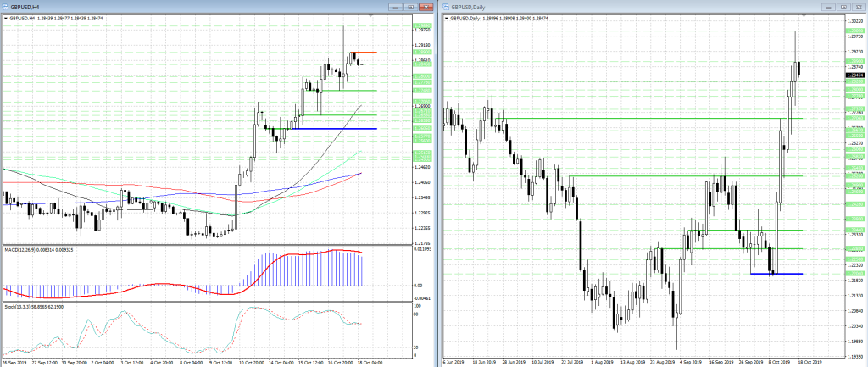Click the 18 Jun 2019 date label
Screen dimensions: 868x367
pos(483,363)
